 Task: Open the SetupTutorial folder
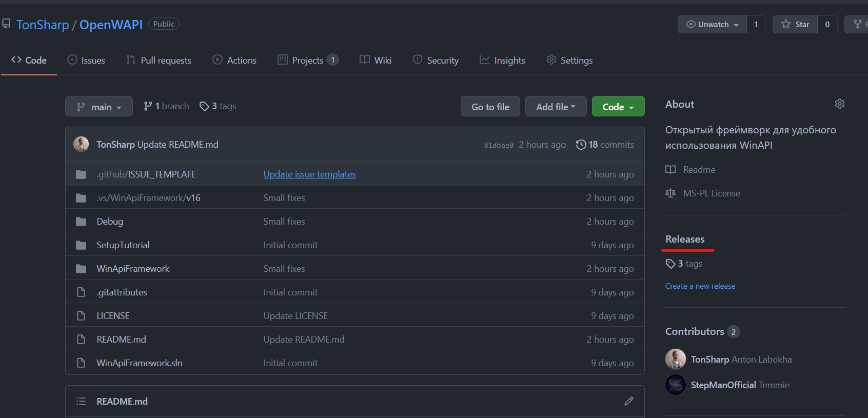coord(123,245)
